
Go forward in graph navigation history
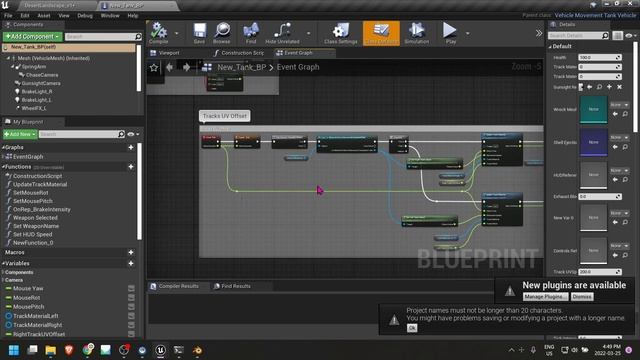point(186,67)
